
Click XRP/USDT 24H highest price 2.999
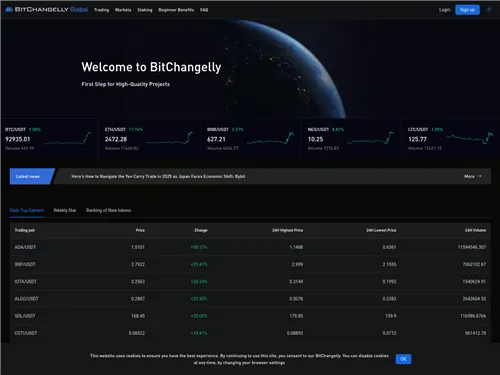click(x=297, y=264)
